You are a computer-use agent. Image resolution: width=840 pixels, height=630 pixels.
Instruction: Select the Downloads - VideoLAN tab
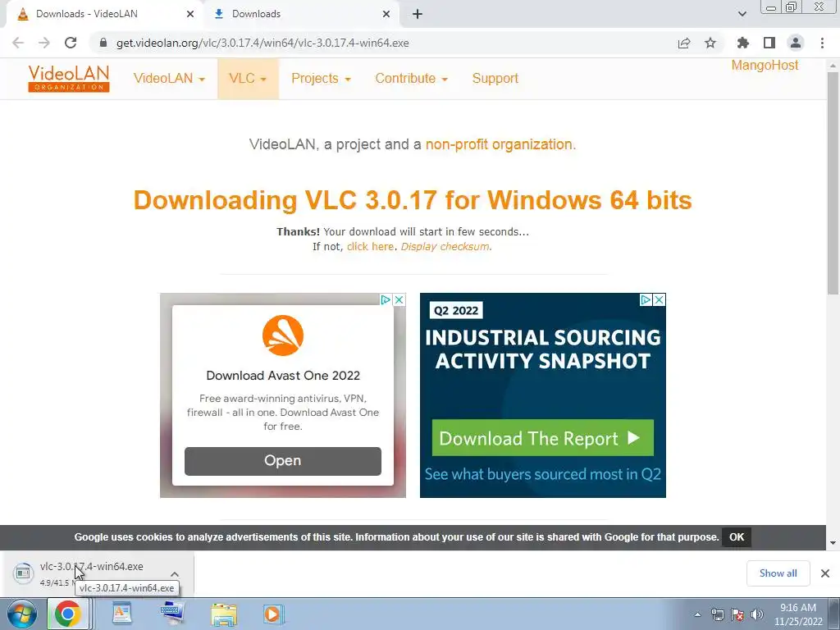tap(104, 14)
